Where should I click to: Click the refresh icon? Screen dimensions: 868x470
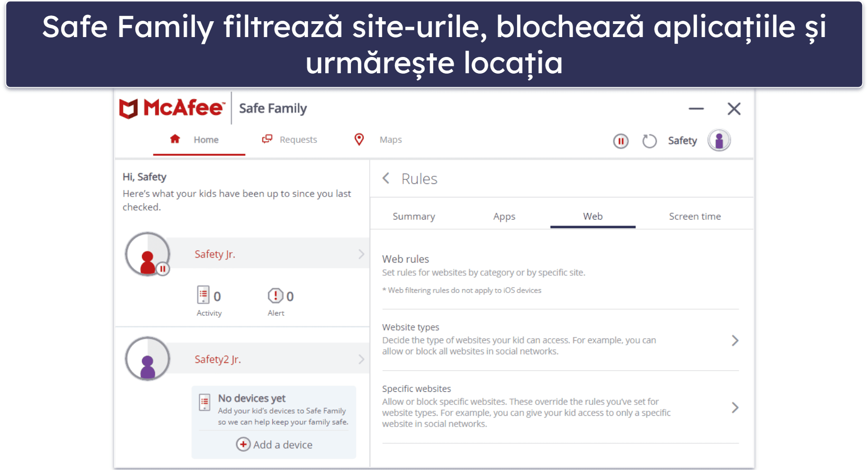[x=650, y=141]
